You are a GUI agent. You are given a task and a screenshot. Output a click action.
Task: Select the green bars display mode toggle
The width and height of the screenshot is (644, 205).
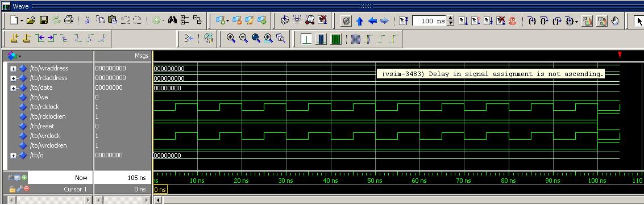point(336,39)
